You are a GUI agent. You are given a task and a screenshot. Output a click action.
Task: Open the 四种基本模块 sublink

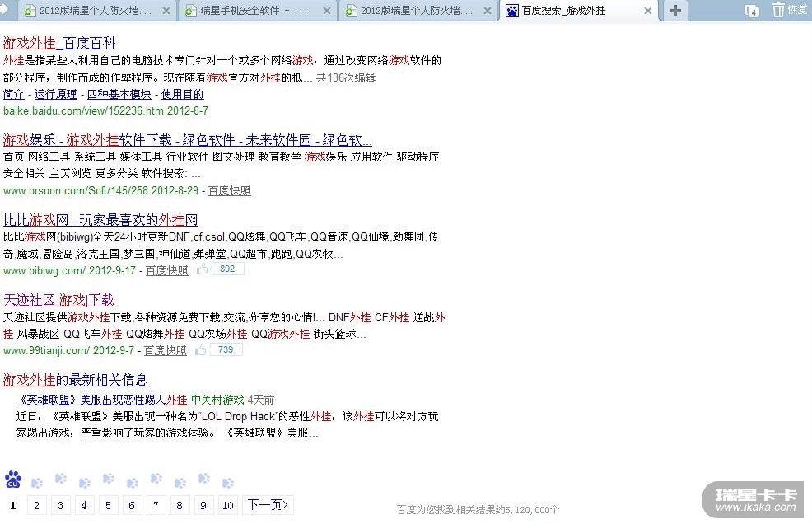coord(119,94)
